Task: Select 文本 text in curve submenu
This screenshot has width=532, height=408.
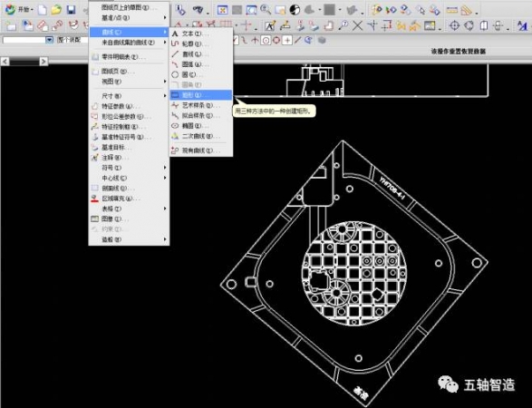Action: [201, 34]
